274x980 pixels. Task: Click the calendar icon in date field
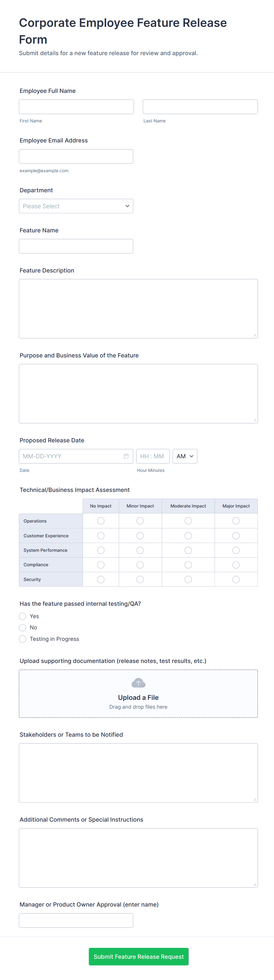(x=126, y=456)
